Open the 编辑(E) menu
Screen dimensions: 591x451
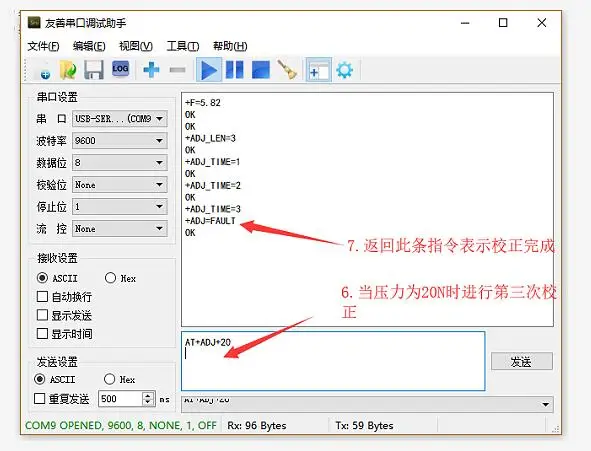coord(89,46)
